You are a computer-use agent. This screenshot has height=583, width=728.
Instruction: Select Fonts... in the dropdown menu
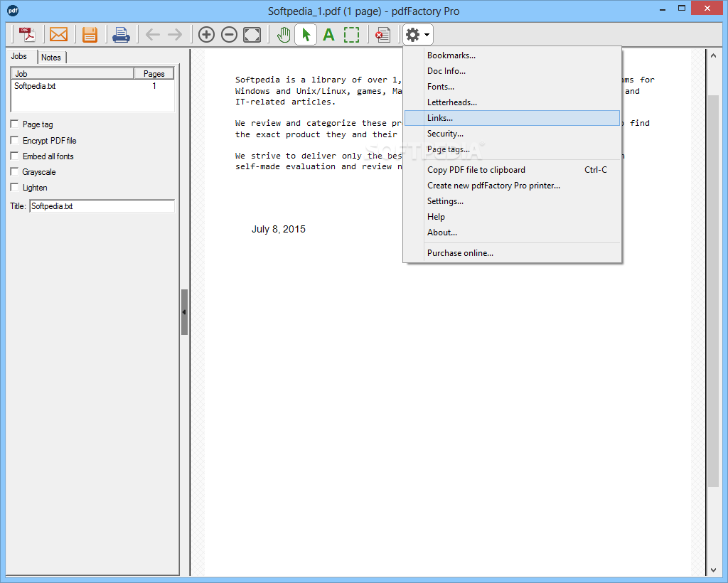click(512, 87)
